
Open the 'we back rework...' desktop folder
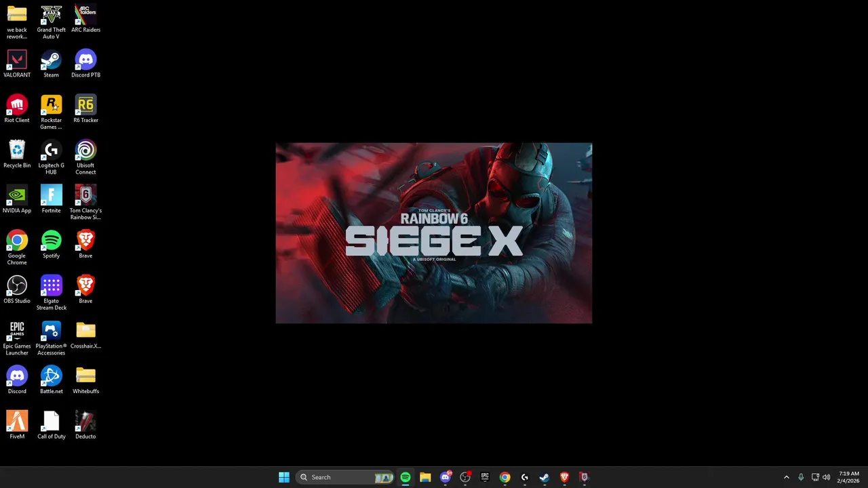pos(17,22)
